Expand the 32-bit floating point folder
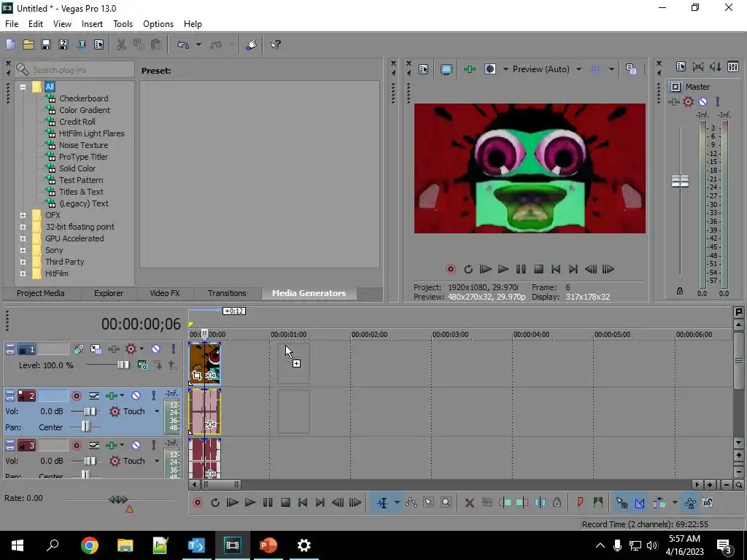Image resolution: width=747 pixels, height=560 pixels. pyautogui.click(x=23, y=227)
